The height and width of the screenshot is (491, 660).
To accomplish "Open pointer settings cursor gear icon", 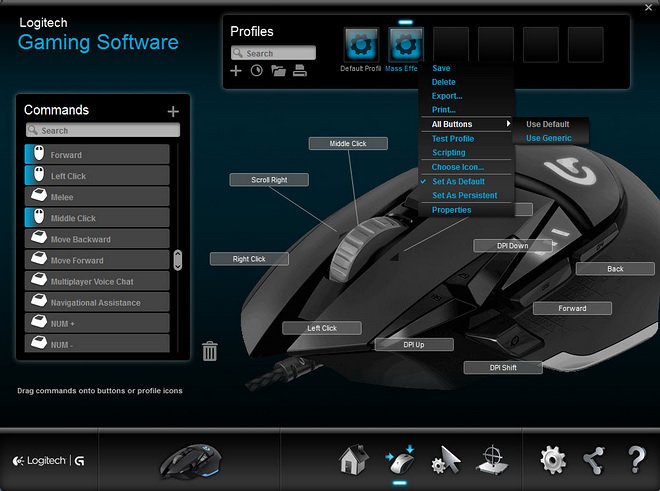I will pyautogui.click(x=446, y=460).
